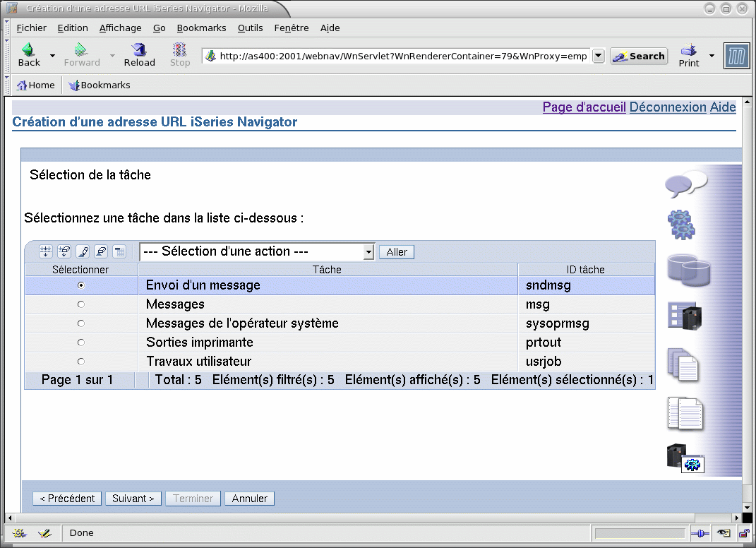Continue with the Suivant button

click(x=133, y=499)
